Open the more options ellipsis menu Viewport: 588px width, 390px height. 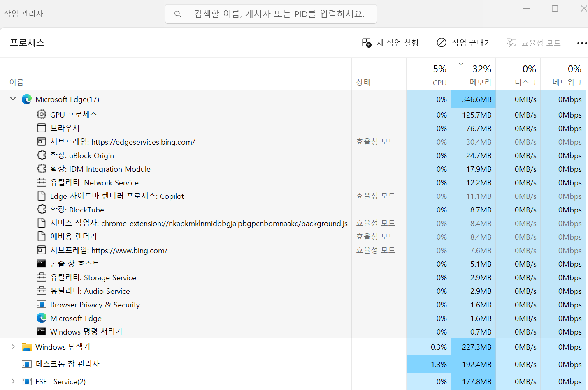pyautogui.click(x=582, y=43)
